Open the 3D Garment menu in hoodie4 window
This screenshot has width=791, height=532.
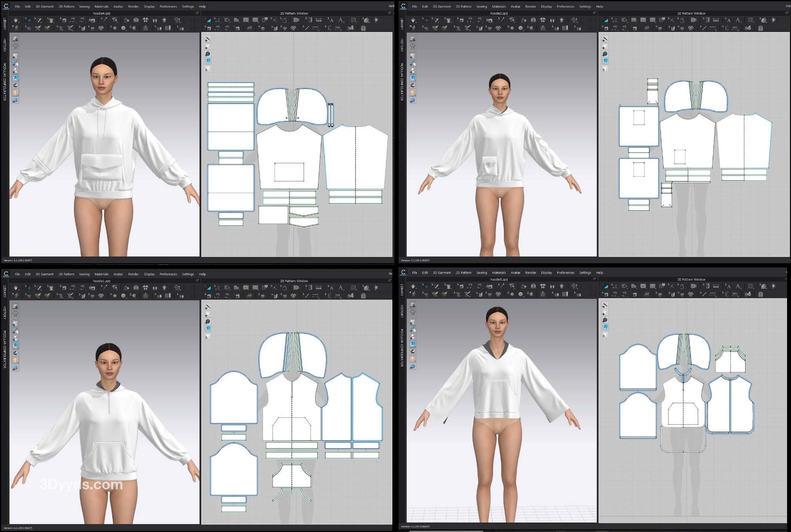point(44,6)
